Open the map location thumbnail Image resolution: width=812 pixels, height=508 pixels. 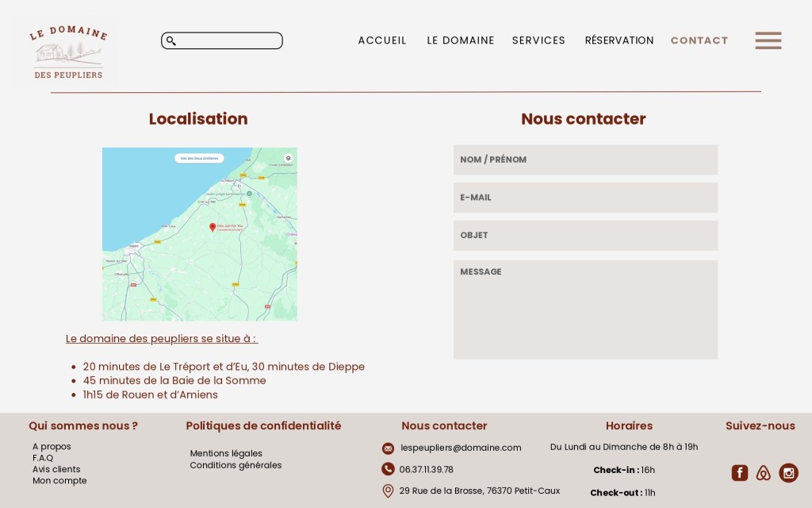click(x=200, y=234)
